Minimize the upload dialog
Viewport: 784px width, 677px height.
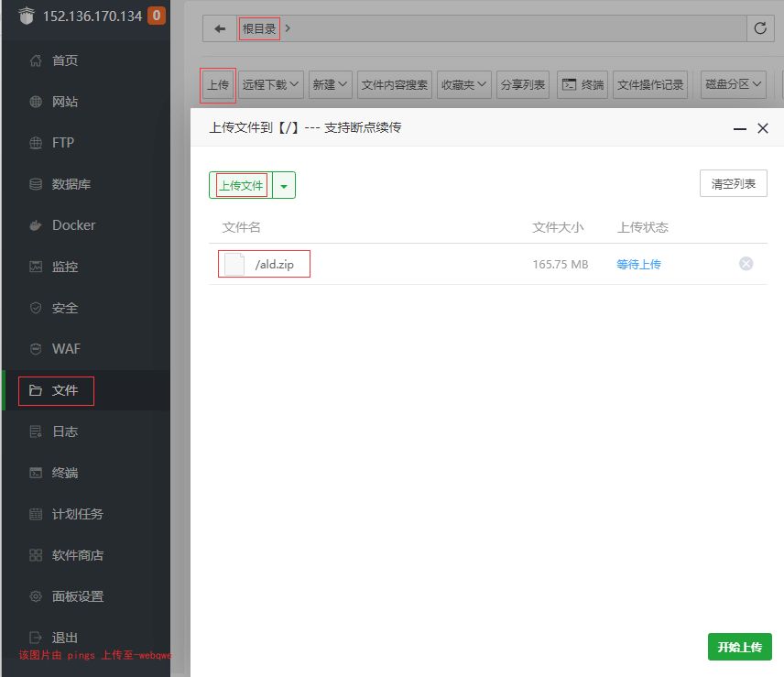(x=739, y=128)
